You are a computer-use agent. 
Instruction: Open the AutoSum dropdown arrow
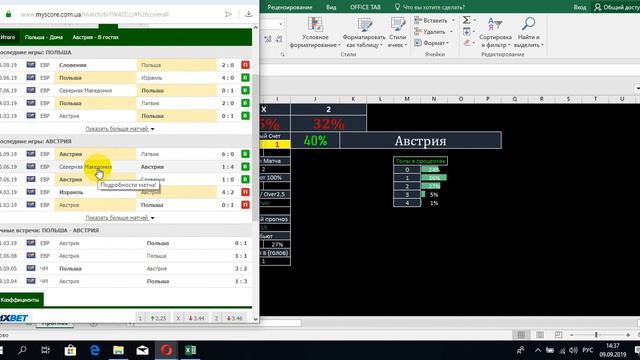pyautogui.click(x=475, y=20)
